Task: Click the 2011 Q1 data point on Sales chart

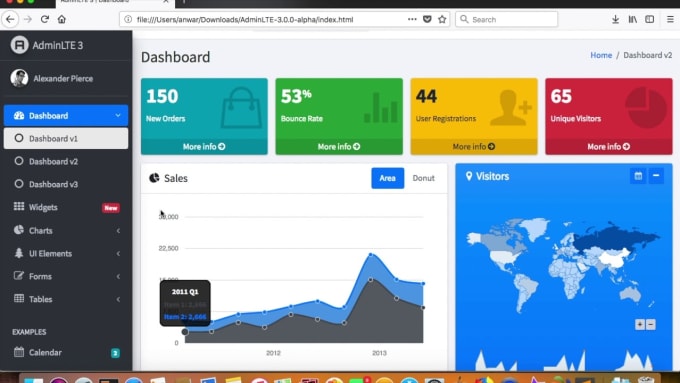Action: (x=185, y=332)
